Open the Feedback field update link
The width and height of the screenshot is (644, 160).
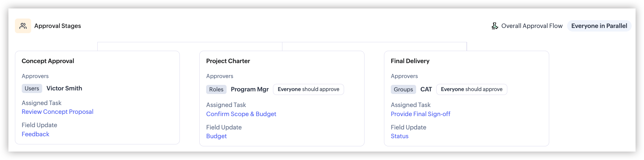35,134
